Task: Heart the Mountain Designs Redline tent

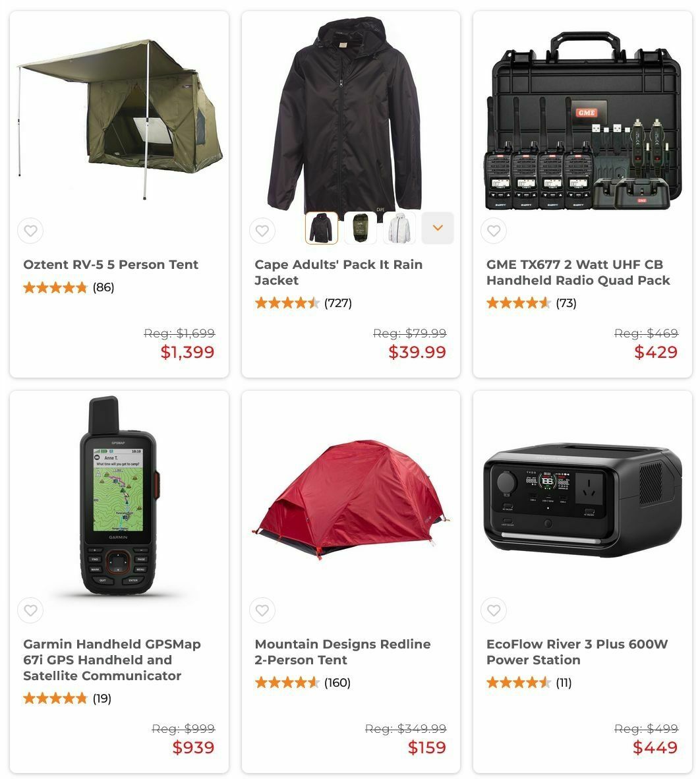Action: (262, 610)
